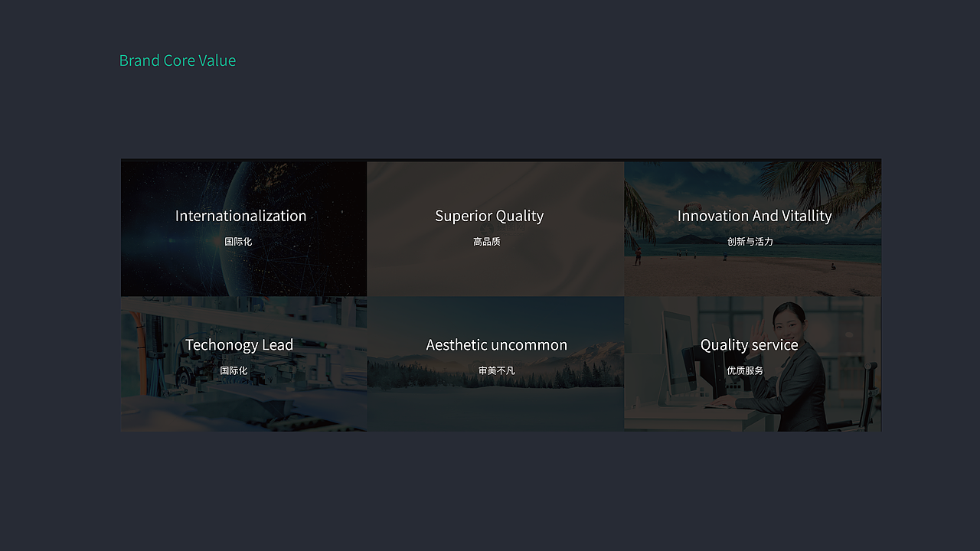Choose the Techonogy Lead tile
980x551 pixels.
243,364
